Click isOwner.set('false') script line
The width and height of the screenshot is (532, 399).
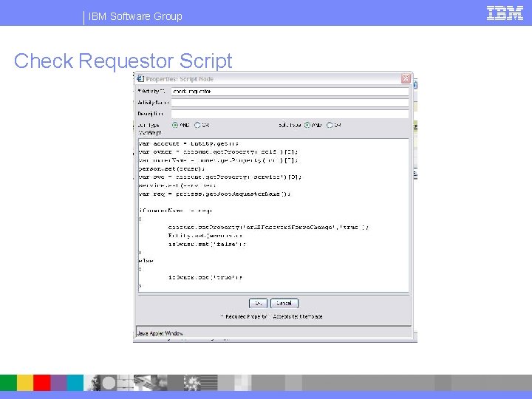(x=207, y=244)
